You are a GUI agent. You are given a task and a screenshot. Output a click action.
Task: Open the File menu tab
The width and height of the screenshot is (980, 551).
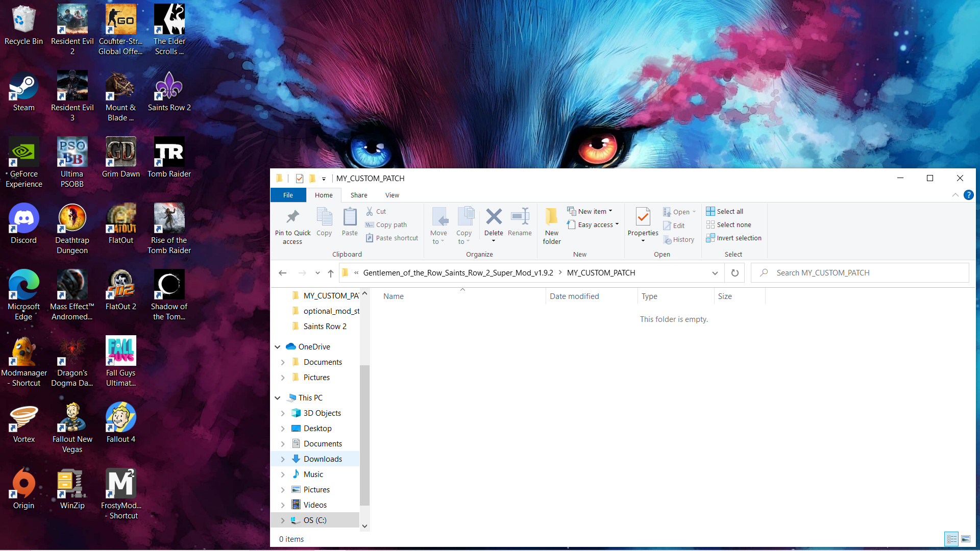tap(288, 195)
